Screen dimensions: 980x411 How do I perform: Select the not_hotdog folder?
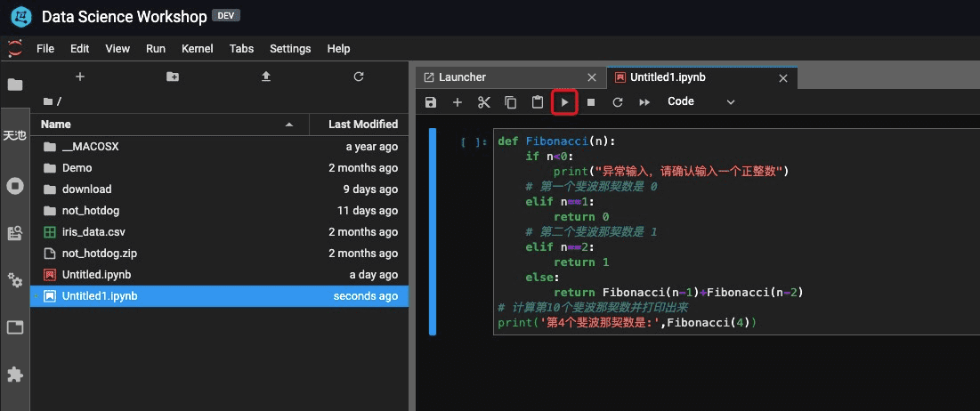point(219,211)
